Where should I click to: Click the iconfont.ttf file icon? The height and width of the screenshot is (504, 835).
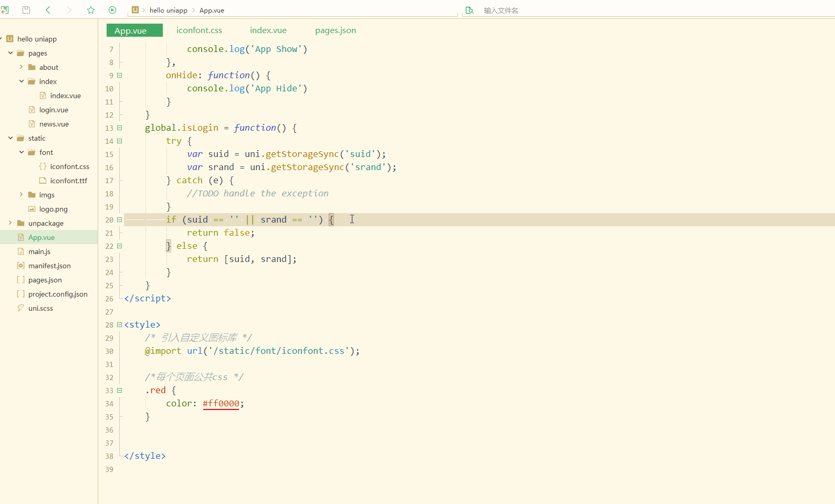point(43,181)
